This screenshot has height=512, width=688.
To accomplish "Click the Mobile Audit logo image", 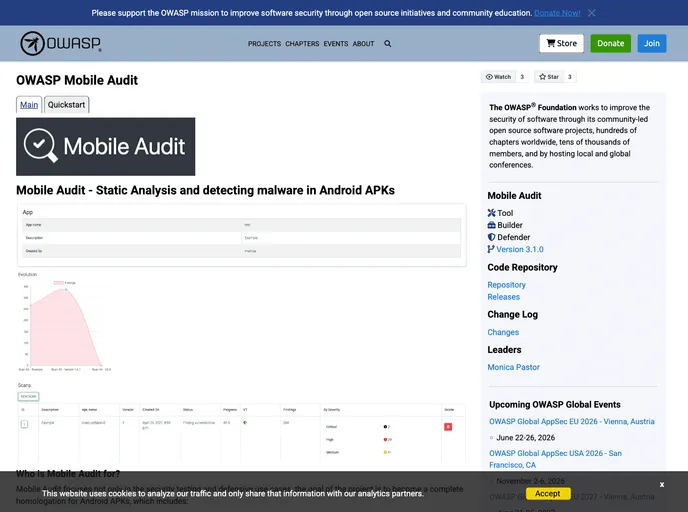I will [106, 147].
